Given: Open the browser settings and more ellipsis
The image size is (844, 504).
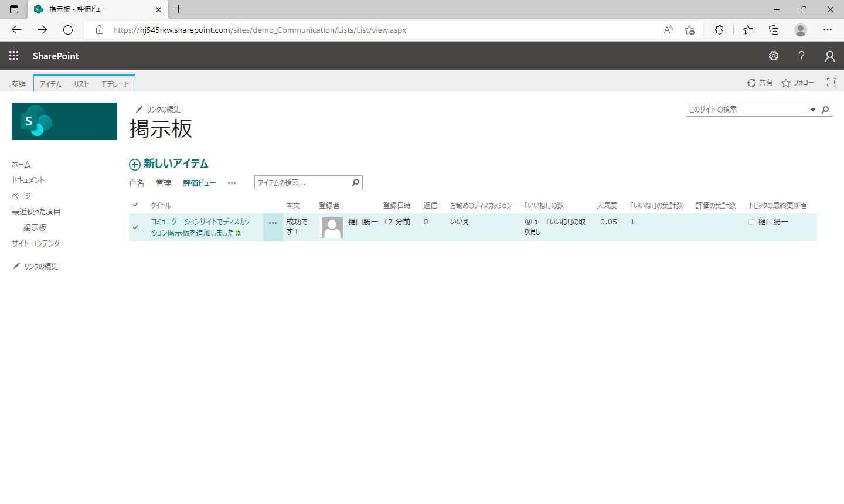Looking at the screenshot, I should point(828,30).
